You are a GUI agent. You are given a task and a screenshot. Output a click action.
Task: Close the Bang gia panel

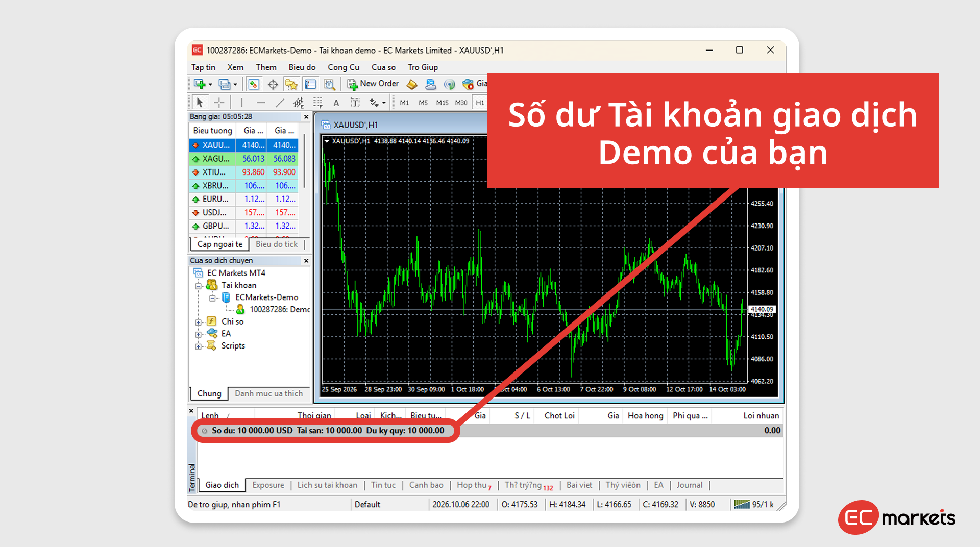(306, 117)
